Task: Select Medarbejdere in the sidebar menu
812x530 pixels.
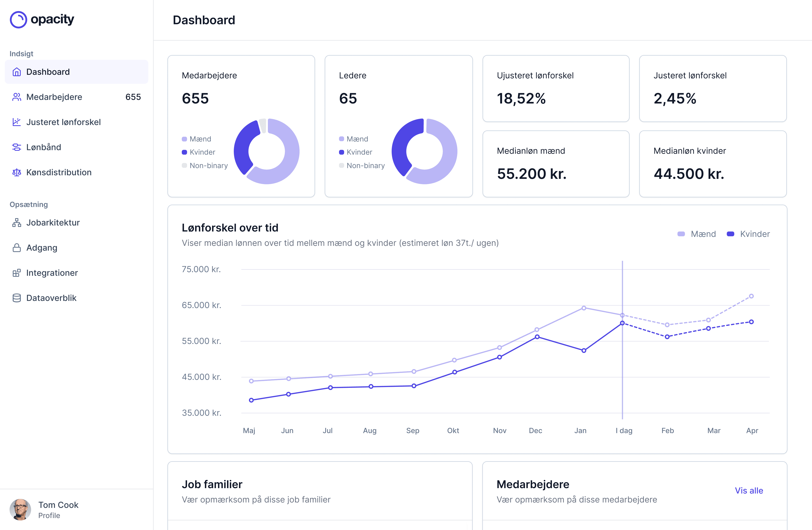Action: click(54, 97)
